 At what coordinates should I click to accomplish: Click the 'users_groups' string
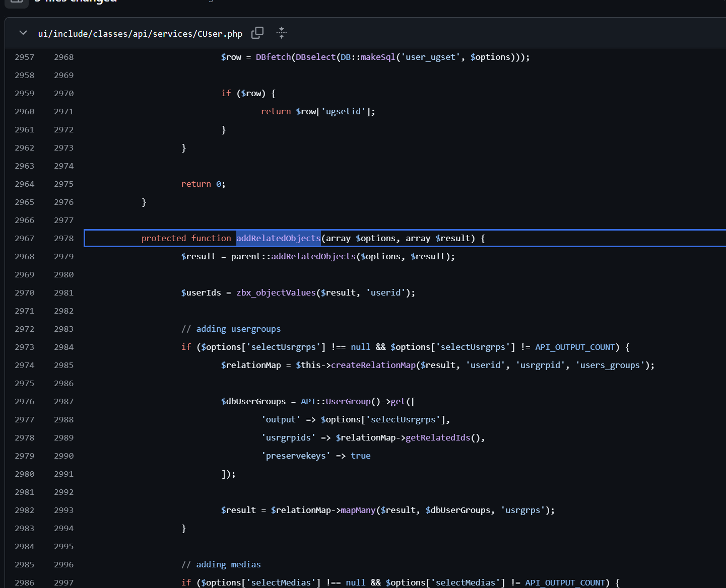tap(610, 365)
